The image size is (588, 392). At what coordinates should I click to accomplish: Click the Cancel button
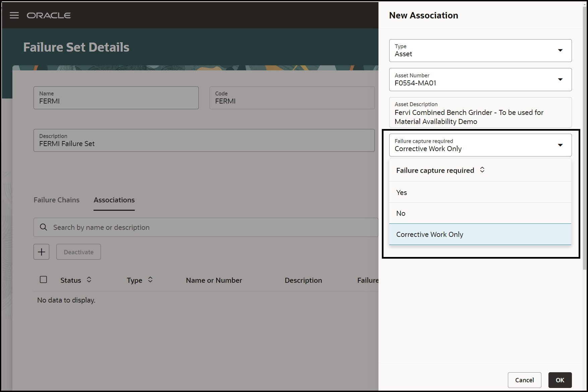click(x=524, y=380)
